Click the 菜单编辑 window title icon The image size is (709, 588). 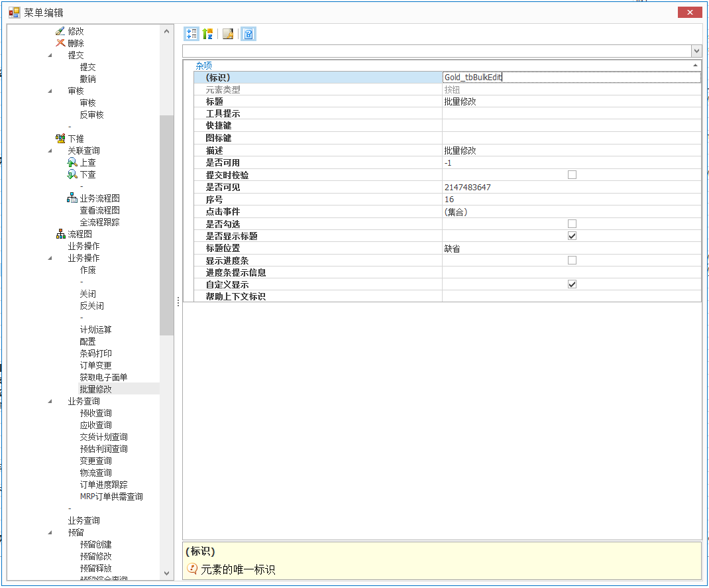click(x=14, y=13)
